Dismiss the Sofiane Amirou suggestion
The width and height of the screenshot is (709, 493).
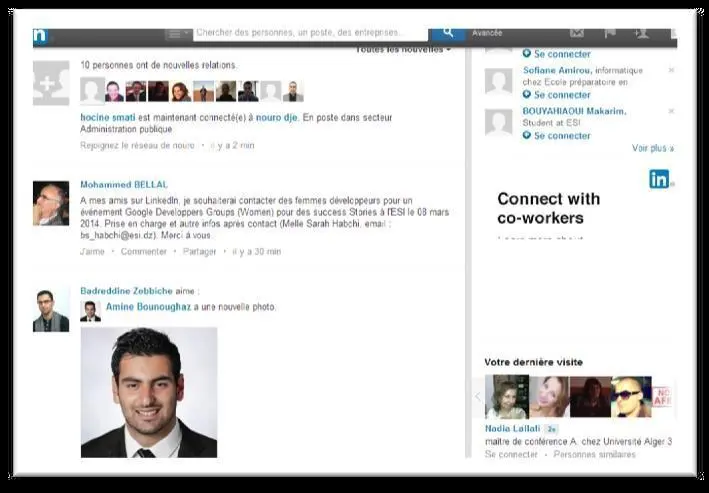671,71
